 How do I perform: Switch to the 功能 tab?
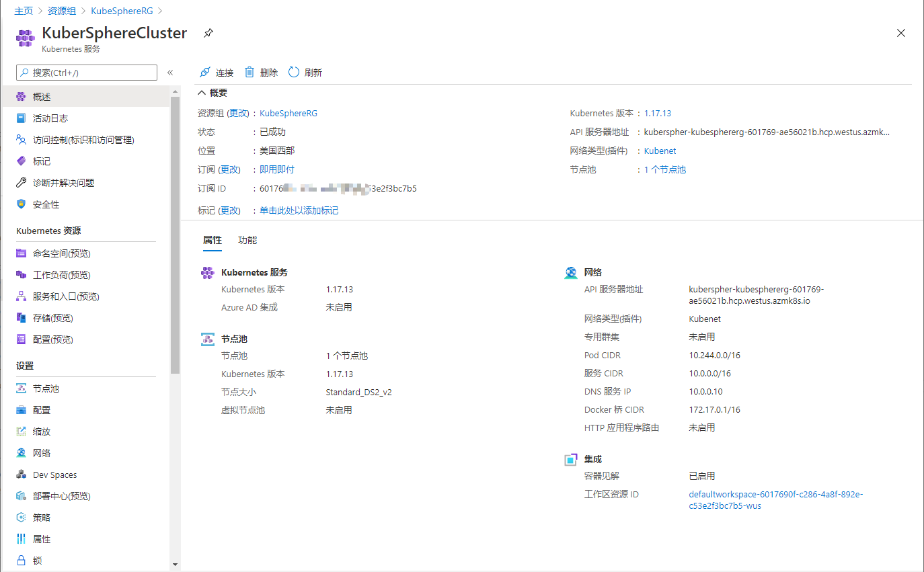pyautogui.click(x=247, y=240)
